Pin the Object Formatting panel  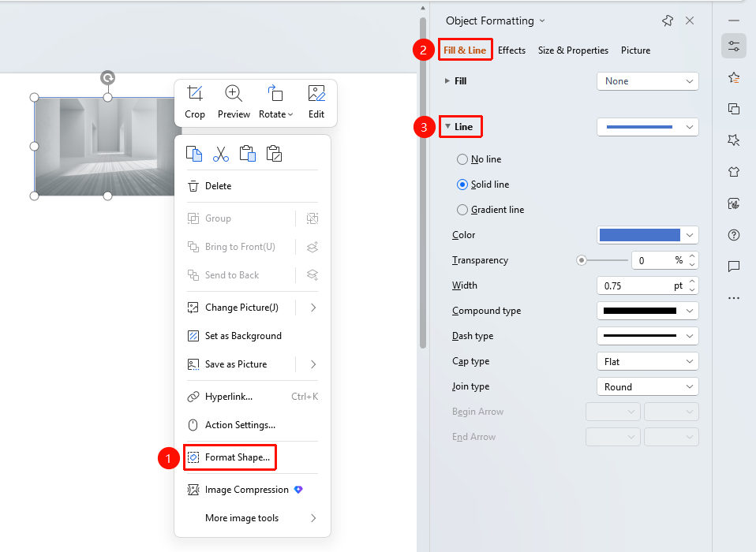point(668,21)
